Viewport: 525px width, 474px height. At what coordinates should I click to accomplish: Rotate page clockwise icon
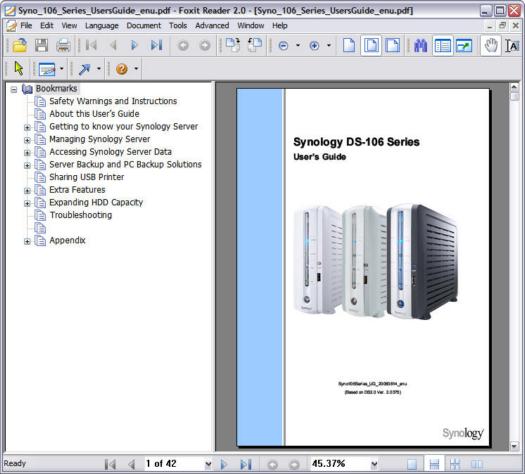point(233,45)
